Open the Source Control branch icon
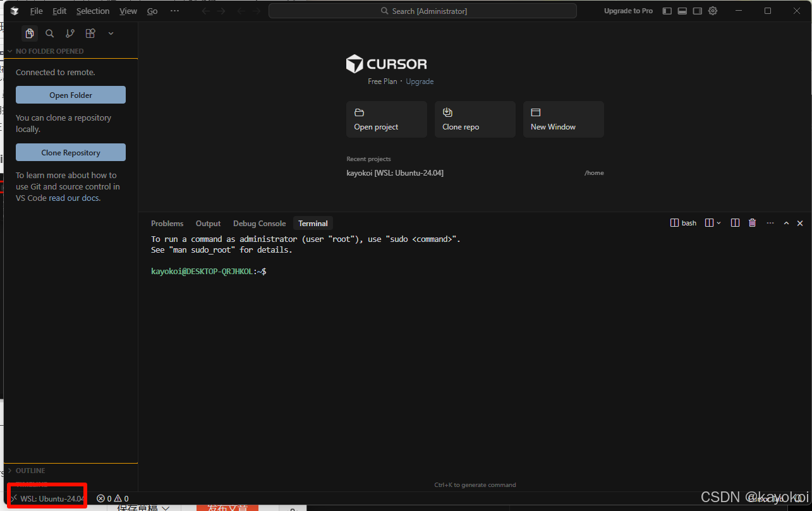812x511 pixels. 70,33
